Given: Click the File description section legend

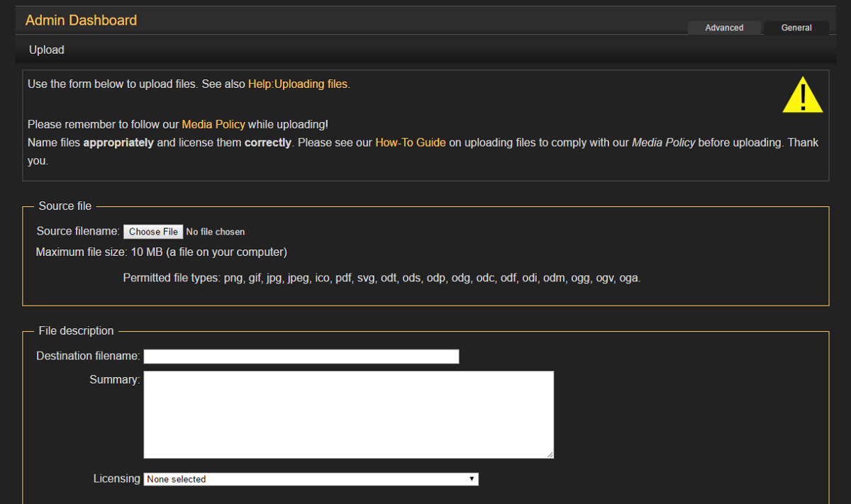Looking at the screenshot, I should coord(75,330).
